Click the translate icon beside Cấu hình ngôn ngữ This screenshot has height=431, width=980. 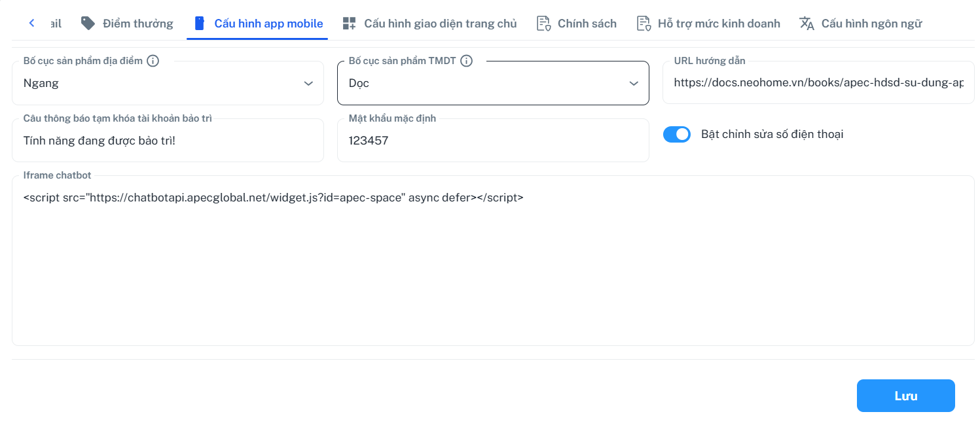point(807,24)
